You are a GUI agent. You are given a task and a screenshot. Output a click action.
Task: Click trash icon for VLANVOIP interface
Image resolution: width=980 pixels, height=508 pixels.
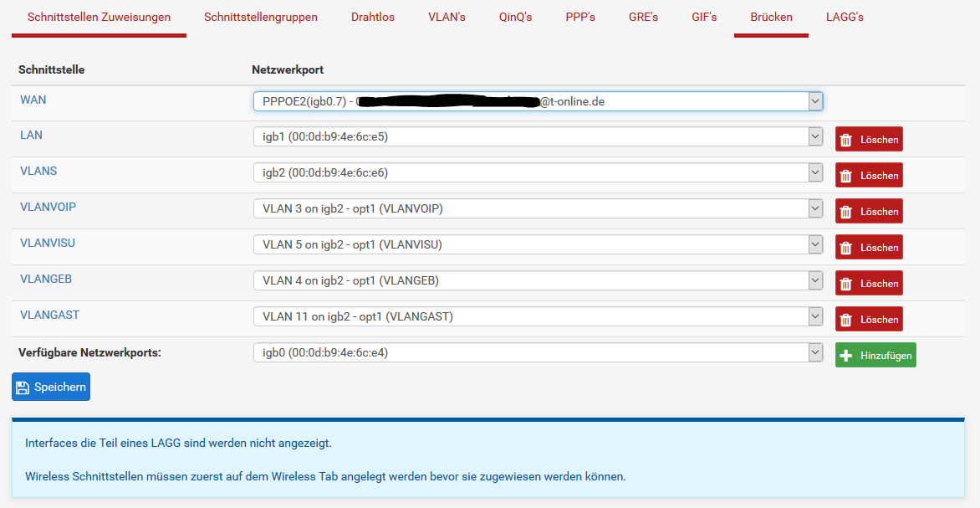tap(846, 212)
